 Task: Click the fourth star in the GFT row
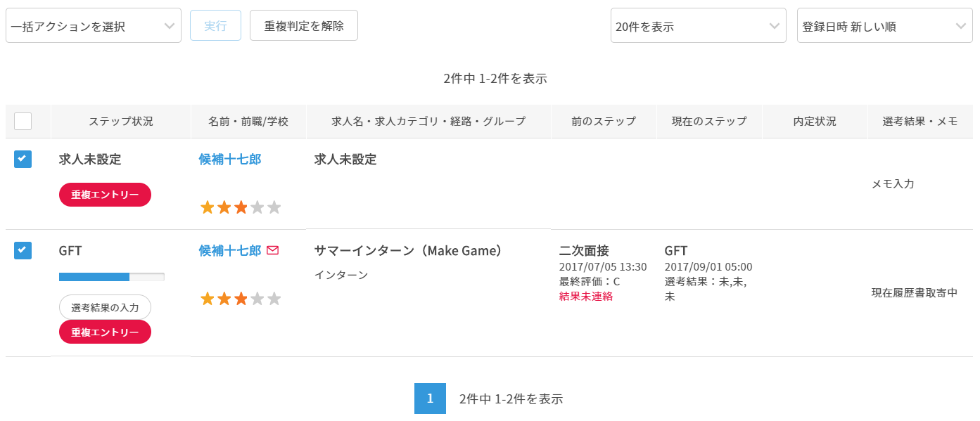257,299
